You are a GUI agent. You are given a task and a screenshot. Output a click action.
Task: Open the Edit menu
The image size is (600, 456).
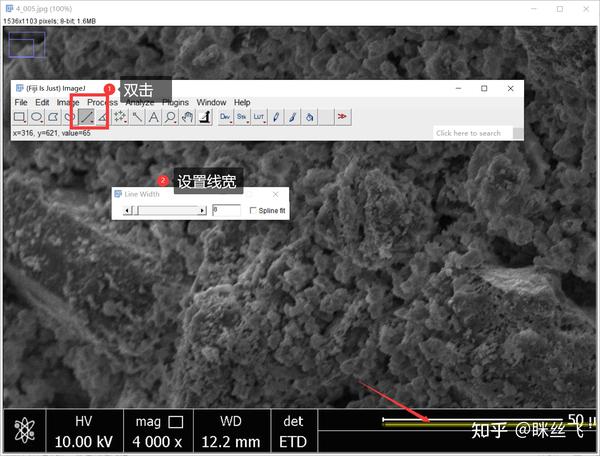tap(42, 103)
